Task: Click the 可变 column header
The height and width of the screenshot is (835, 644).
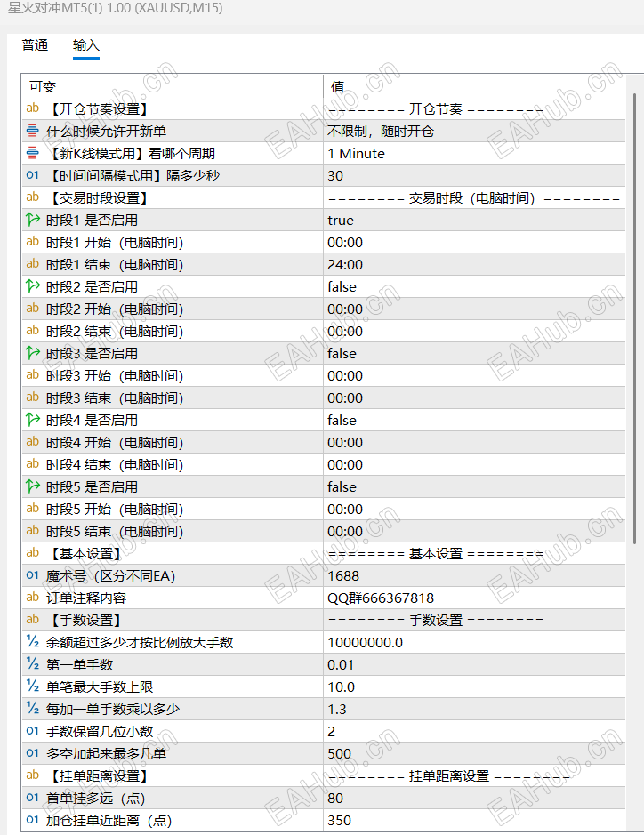Action: click(x=43, y=87)
